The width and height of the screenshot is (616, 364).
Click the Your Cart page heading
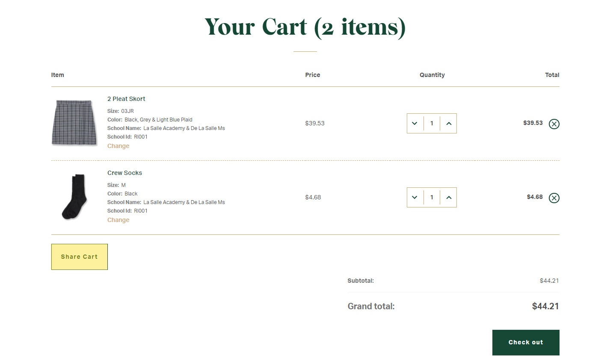(x=305, y=27)
